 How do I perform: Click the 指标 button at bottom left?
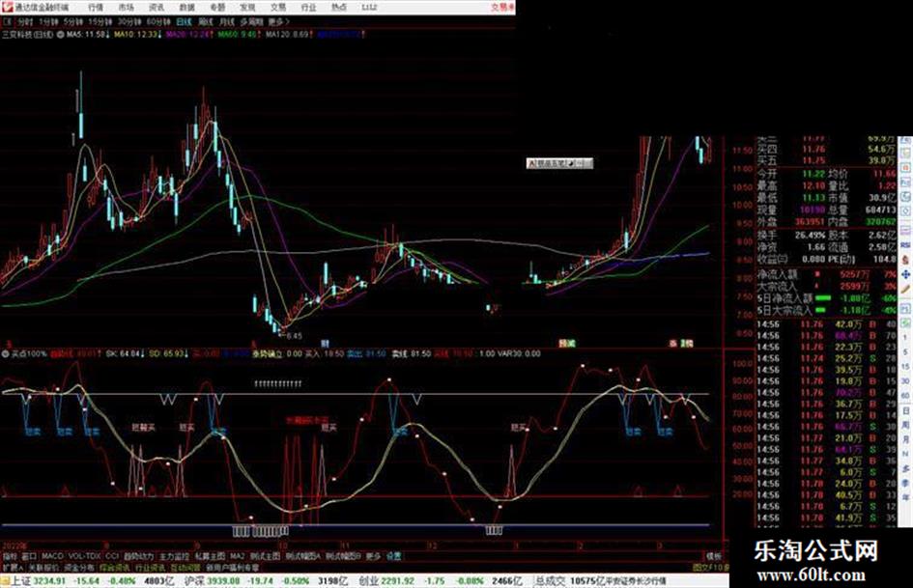(10, 556)
